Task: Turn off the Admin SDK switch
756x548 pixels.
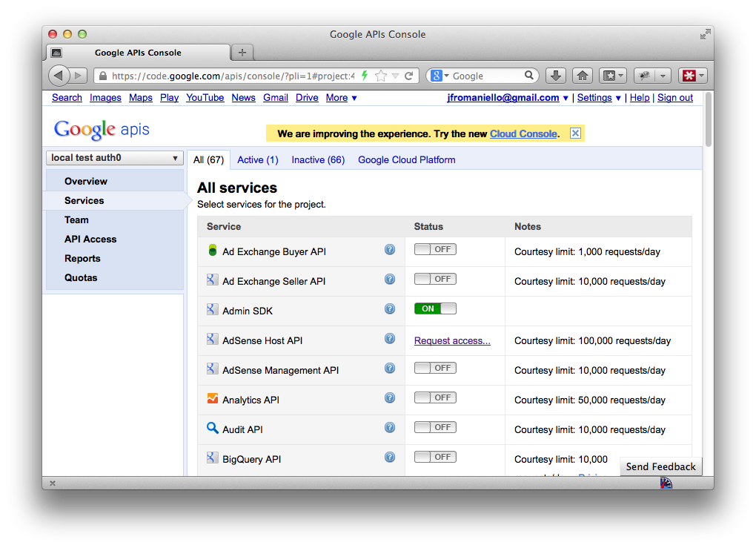Action: click(435, 308)
